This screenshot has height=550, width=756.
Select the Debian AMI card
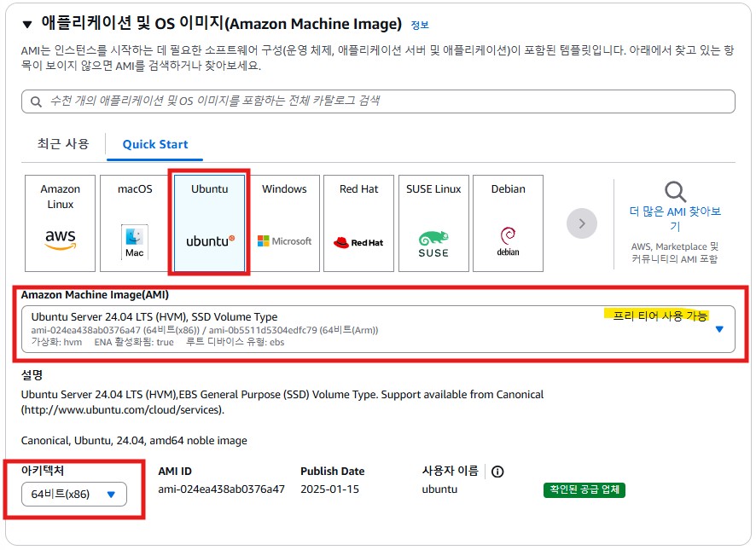pos(509,223)
